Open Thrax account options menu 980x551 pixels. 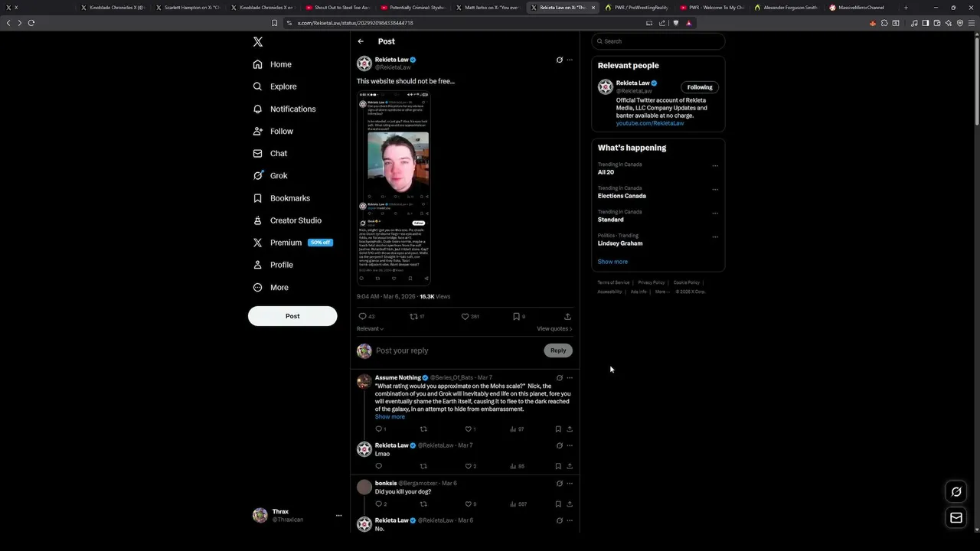click(338, 516)
